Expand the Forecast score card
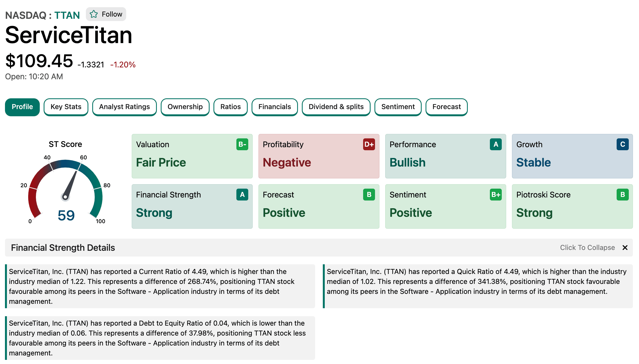Screen dimensions: 639x364 pos(319,206)
